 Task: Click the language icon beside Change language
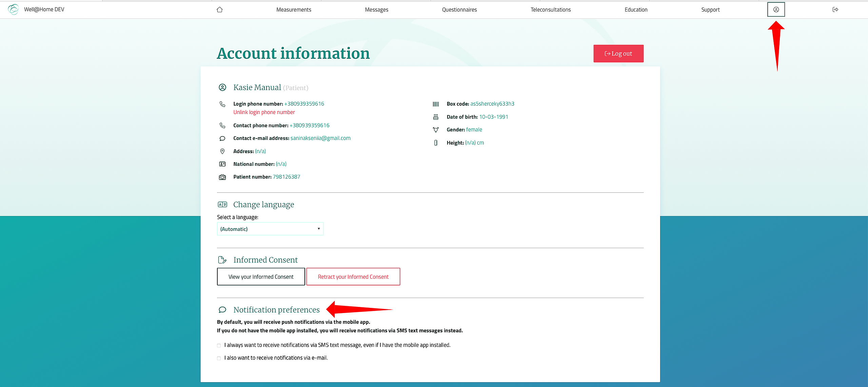coord(222,204)
